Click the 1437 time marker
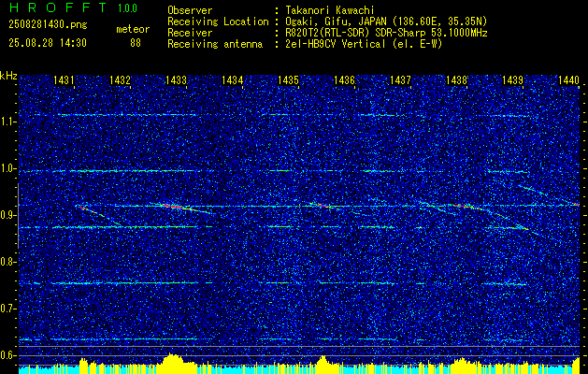588x374 pixels. [x=400, y=79]
